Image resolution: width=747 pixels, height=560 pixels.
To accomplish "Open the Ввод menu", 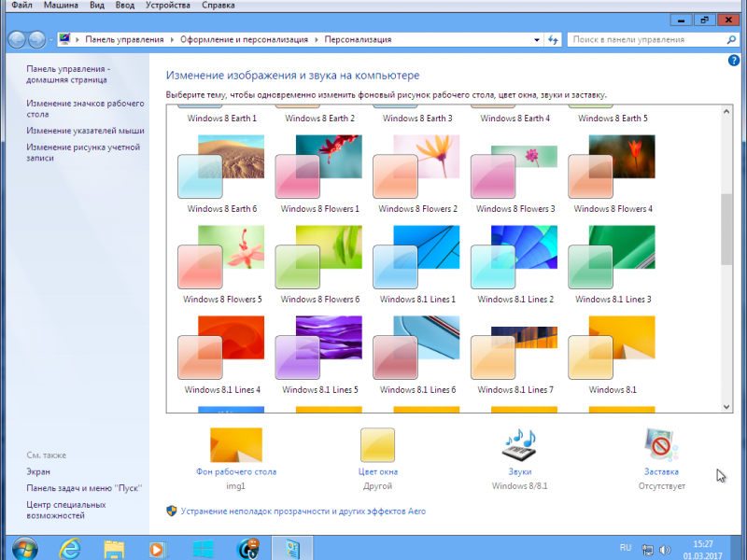I will (x=125, y=6).
